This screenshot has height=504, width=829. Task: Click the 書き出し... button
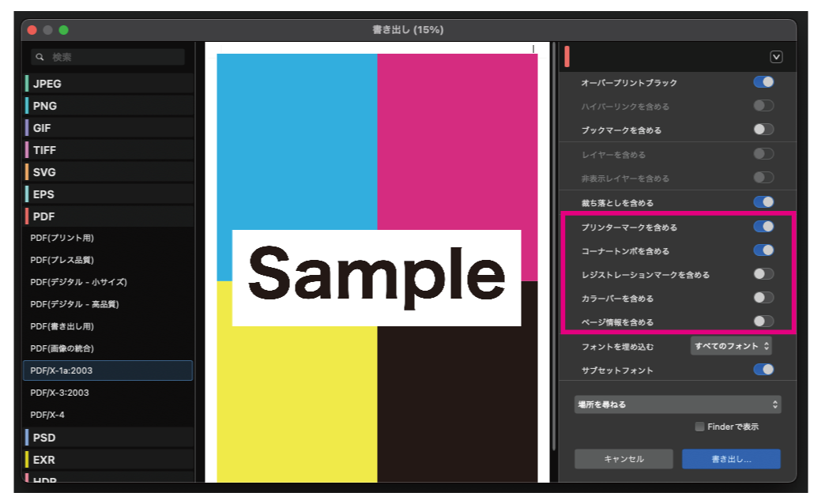(x=731, y=459)
